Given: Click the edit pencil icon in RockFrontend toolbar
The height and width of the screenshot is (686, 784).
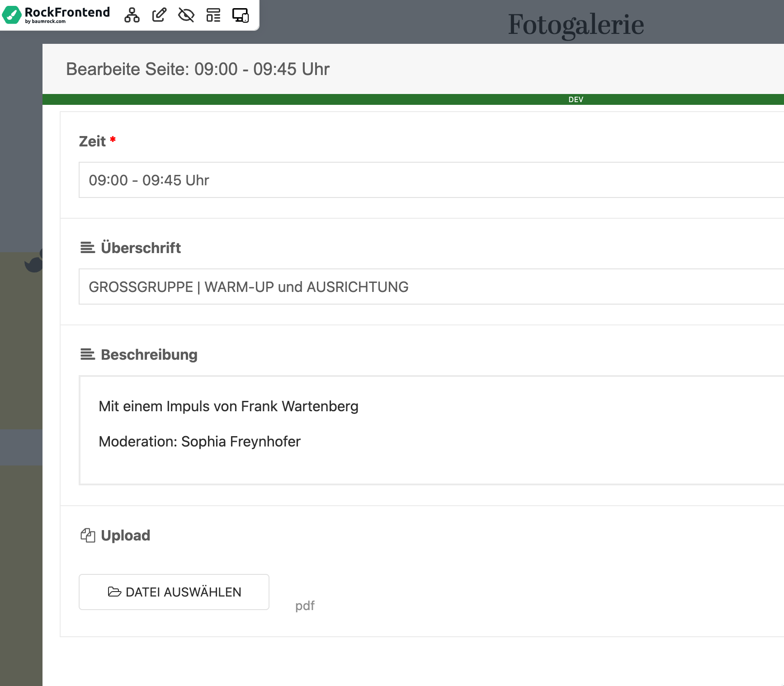Looking at the screenshot, I should (x=158, y=15).
